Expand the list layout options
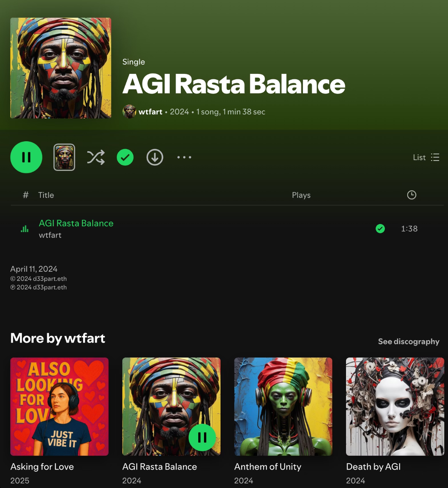 (435, 157)
